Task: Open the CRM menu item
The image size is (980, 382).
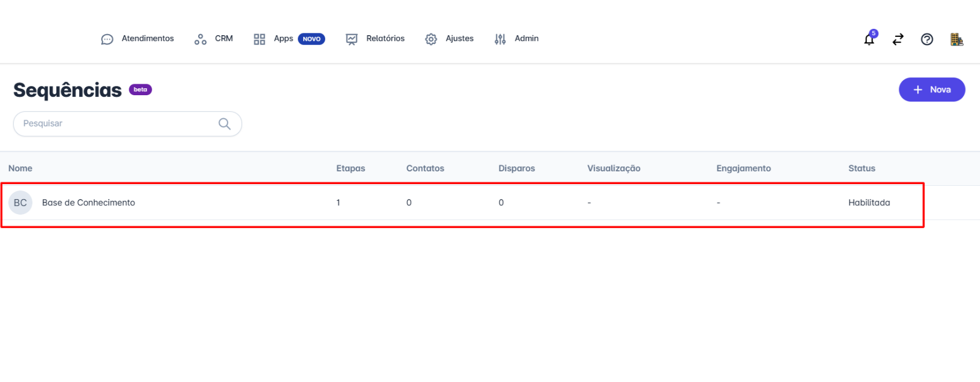Action: coord(223,39)
